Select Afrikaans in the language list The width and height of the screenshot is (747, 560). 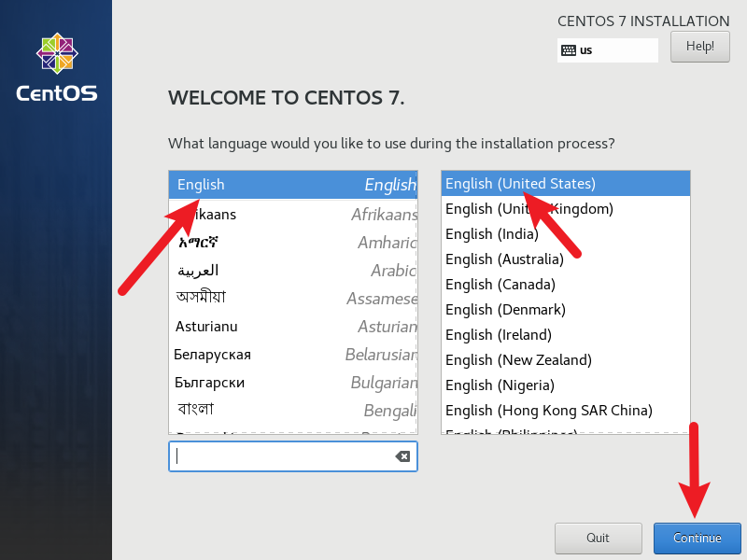293,215
